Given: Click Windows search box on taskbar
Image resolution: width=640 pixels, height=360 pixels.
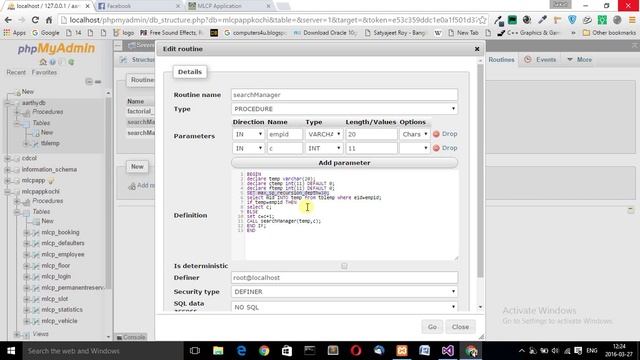Looking at the screenshot, I should (x=102, y=351).
